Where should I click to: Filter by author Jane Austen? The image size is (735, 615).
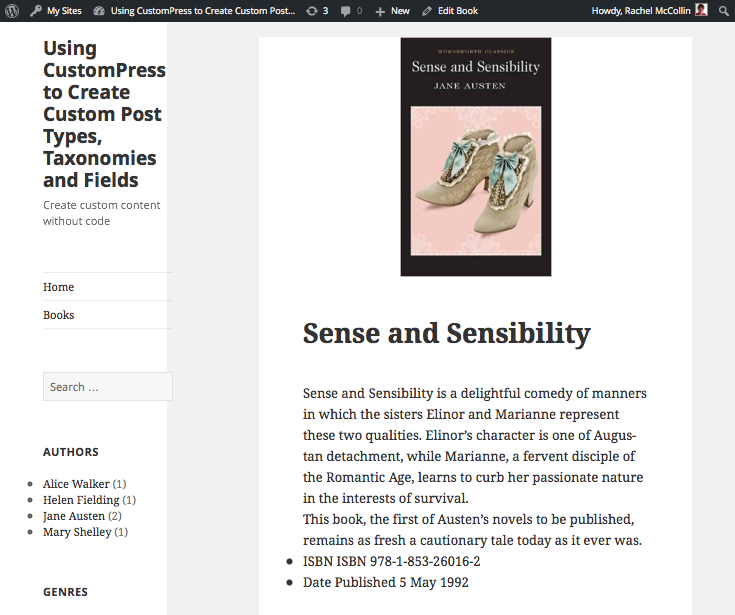point(74,516)
